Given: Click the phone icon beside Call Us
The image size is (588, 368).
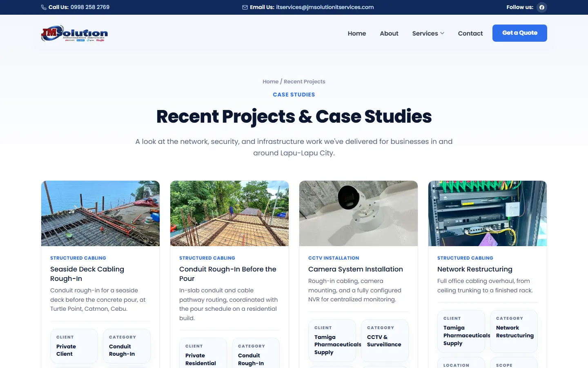Looking at the screenshot, I should pyautogui.click(x=44, y=7).
